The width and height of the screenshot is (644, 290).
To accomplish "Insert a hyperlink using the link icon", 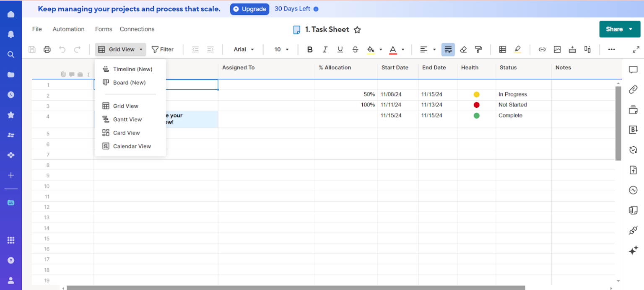I will (542, 49).
